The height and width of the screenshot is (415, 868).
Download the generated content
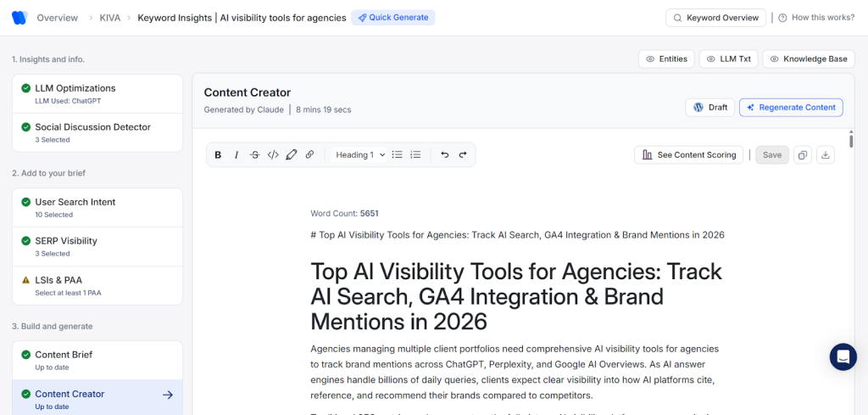(x=826, y=155)
